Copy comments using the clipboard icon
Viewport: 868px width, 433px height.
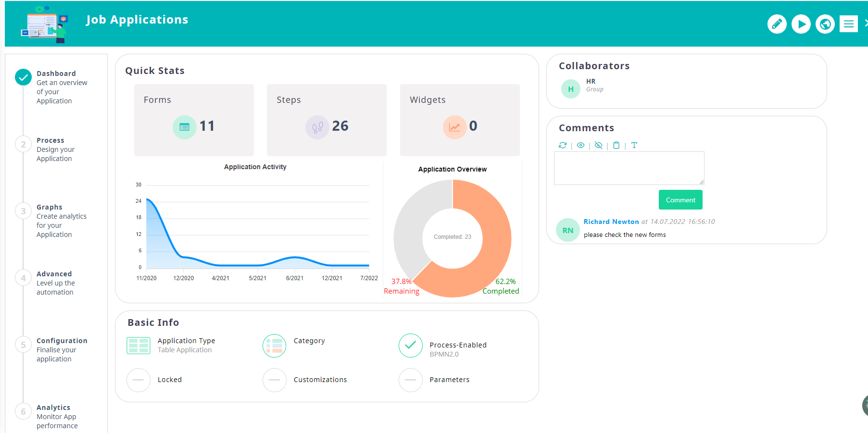pos(616,145)
